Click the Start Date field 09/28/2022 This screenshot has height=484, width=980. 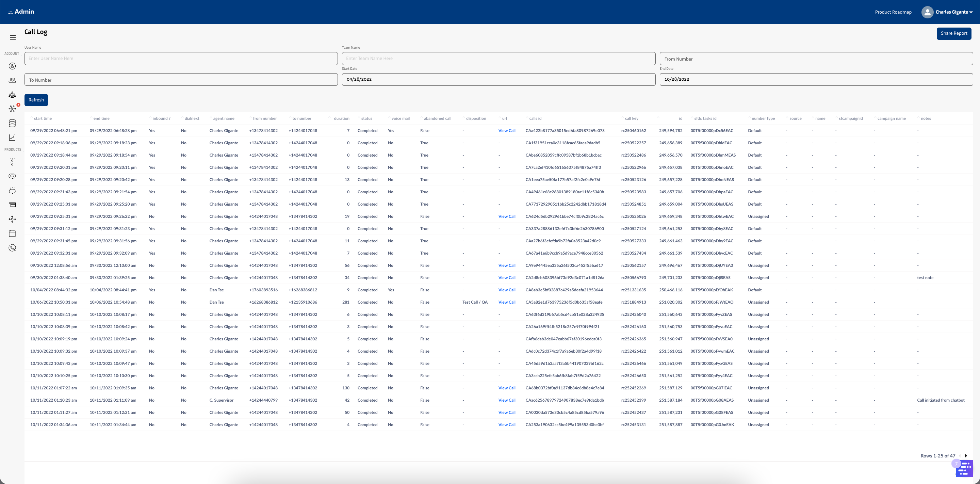tap(498, 80)
